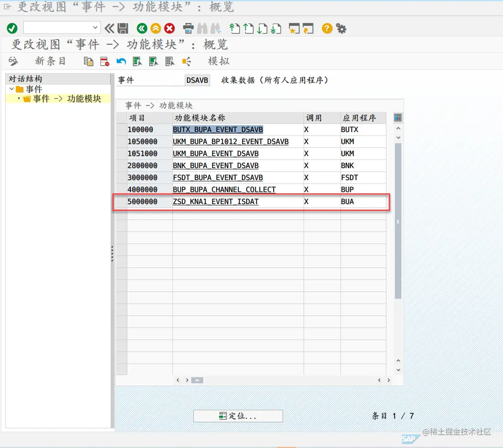
Task: Click the 定位... button
Action: click(238, 416)
